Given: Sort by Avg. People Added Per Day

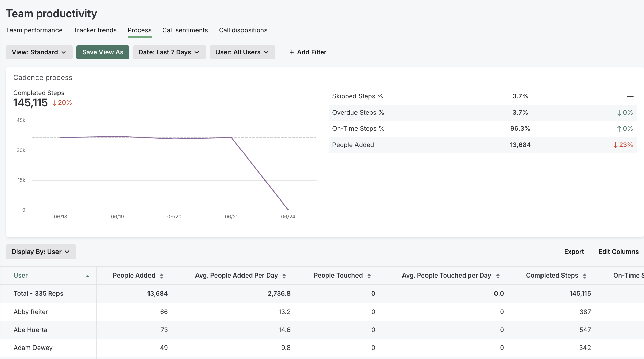Looking at the screenshot, I should pos(283,276).
